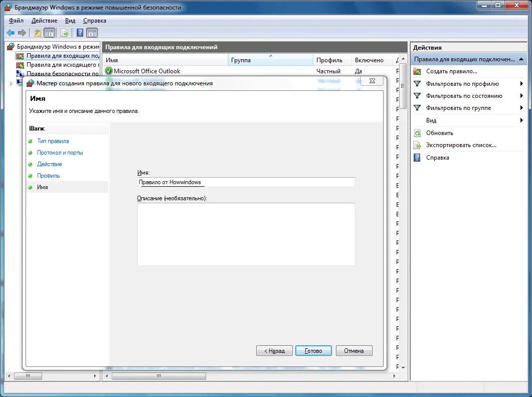Screen dimensions: 532x397
Task: Click the blue Help question-mark toolbar icon
Action: [x=80, y=33]
